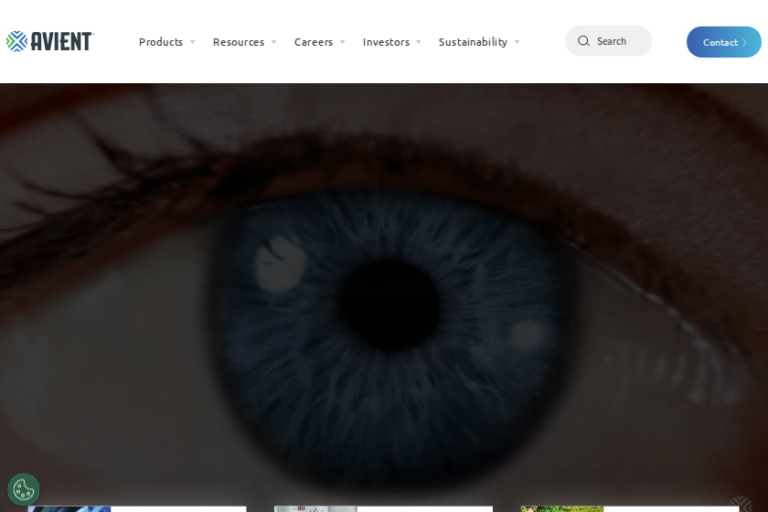Expand the Products dropdown arrow

pos(192,42)
